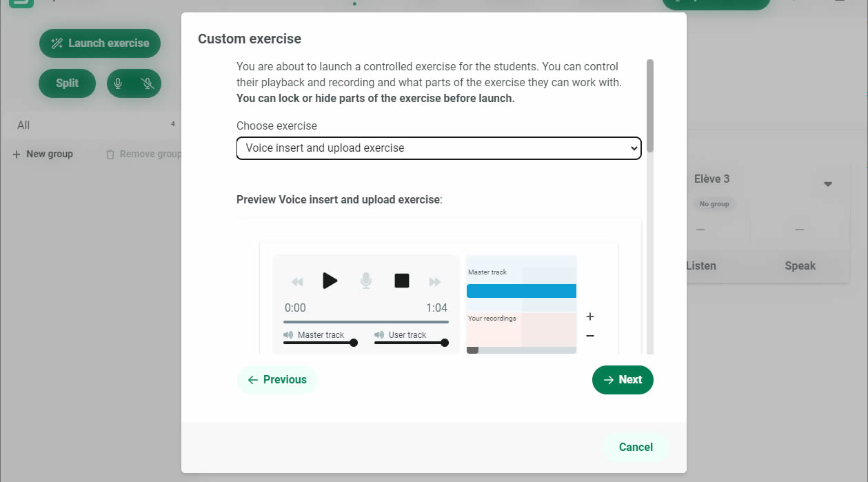This screenshot has height=482, width=868.
Task: Expand the Elève 3 dropdown arrow
Action: pos(828,184)
